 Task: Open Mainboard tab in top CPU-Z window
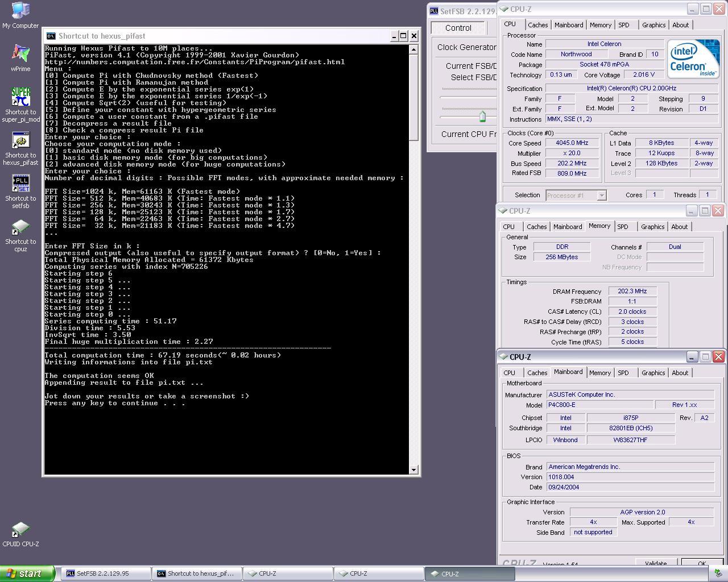coord(569,25)
